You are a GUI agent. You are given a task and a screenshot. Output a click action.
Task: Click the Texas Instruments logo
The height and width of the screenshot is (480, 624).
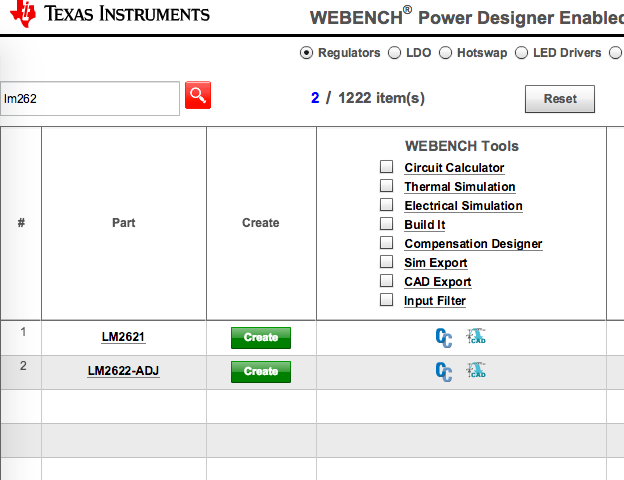click(110, 14)
